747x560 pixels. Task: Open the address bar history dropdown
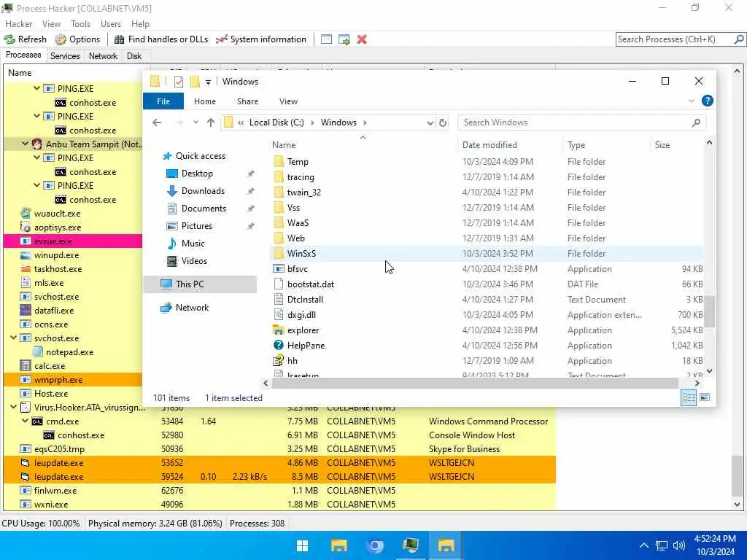coord(430,122)
